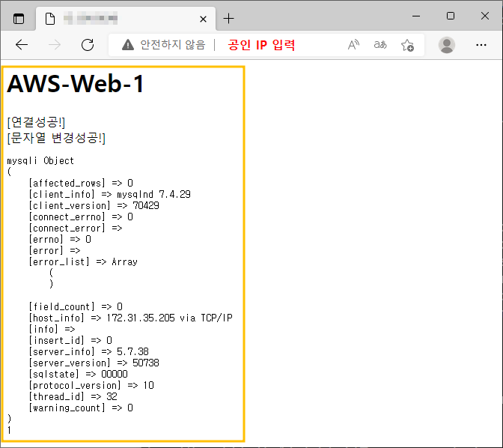
Task: Click the 'mysqli Object' line
Action: (40, 160)
